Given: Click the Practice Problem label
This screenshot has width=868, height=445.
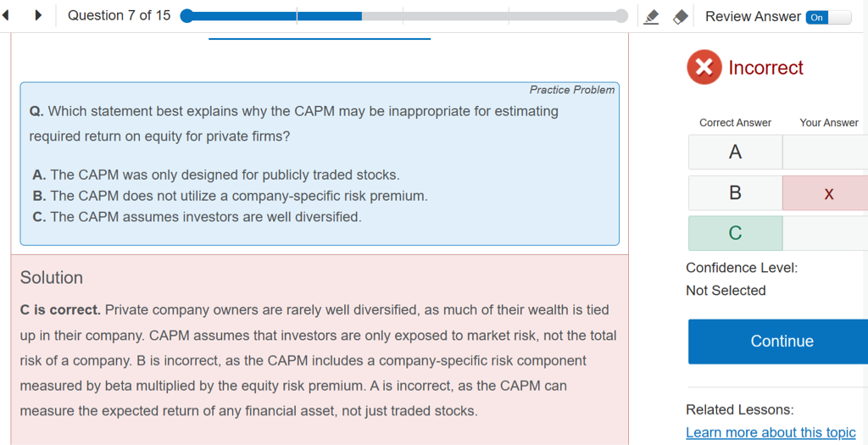Looking at the screenshot, I should pyautogui.click(x=571, y=90).
